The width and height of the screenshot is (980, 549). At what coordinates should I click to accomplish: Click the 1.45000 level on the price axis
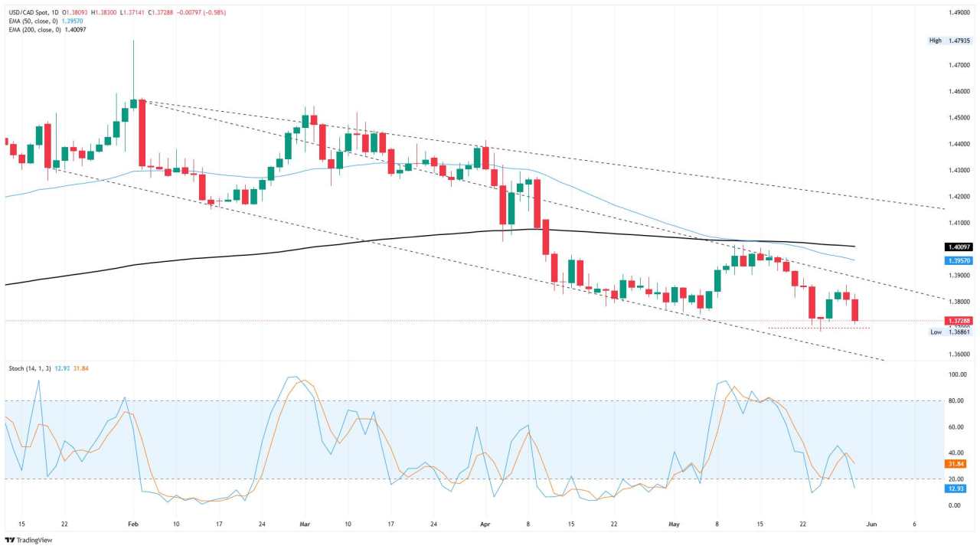tap(960, 117)
